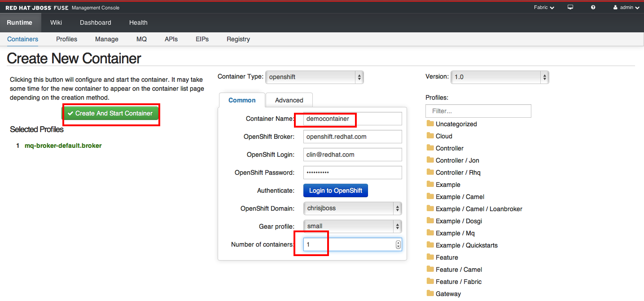Click the Feature folder icon

click(x=430, y=257)
